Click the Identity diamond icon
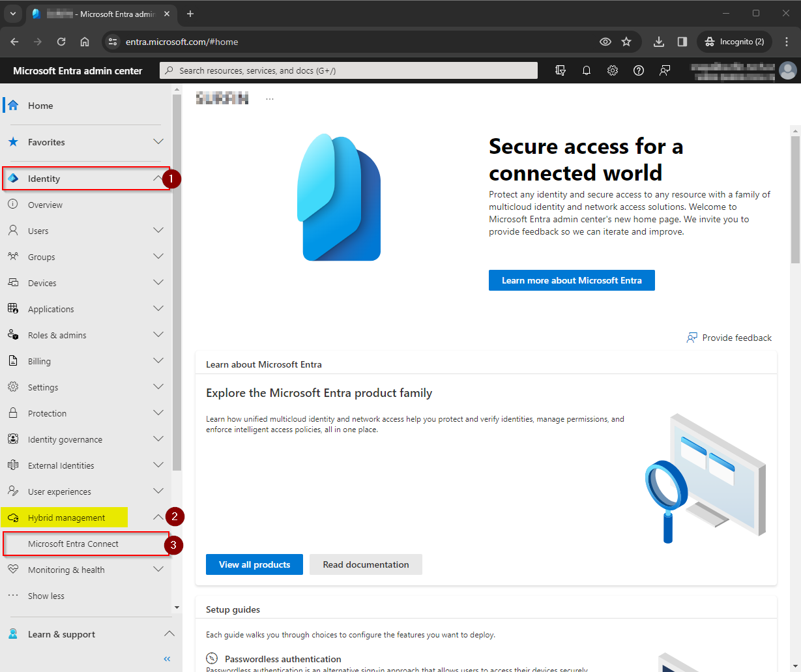The width and height of the screenshot is (801, 672). [13, 179]
